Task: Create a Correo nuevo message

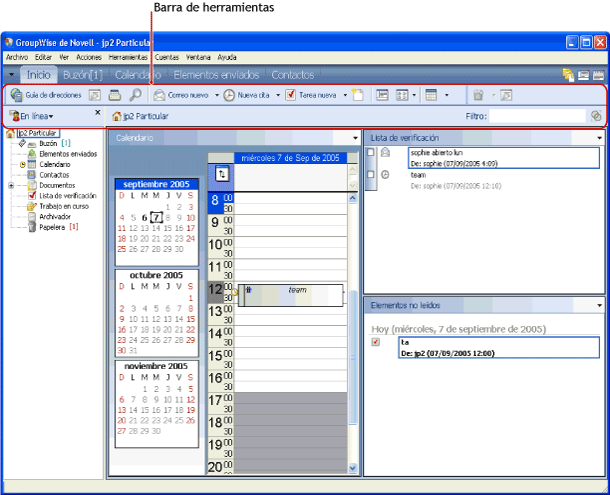Action: [x=181, y=95]
